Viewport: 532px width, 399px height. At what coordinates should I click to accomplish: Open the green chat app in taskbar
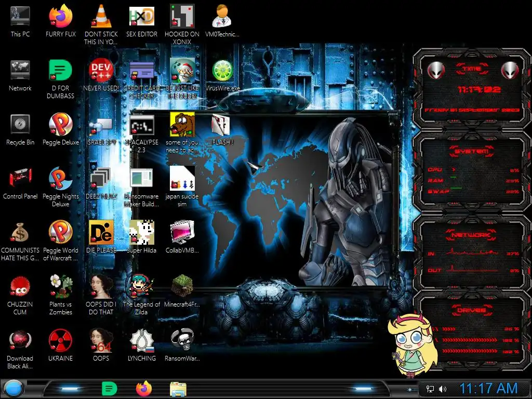point(109,389)
